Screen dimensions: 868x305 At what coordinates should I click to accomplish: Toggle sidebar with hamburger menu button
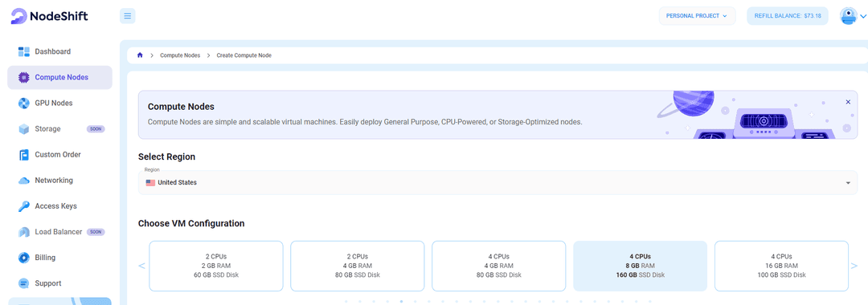click(x=127, y=16)
